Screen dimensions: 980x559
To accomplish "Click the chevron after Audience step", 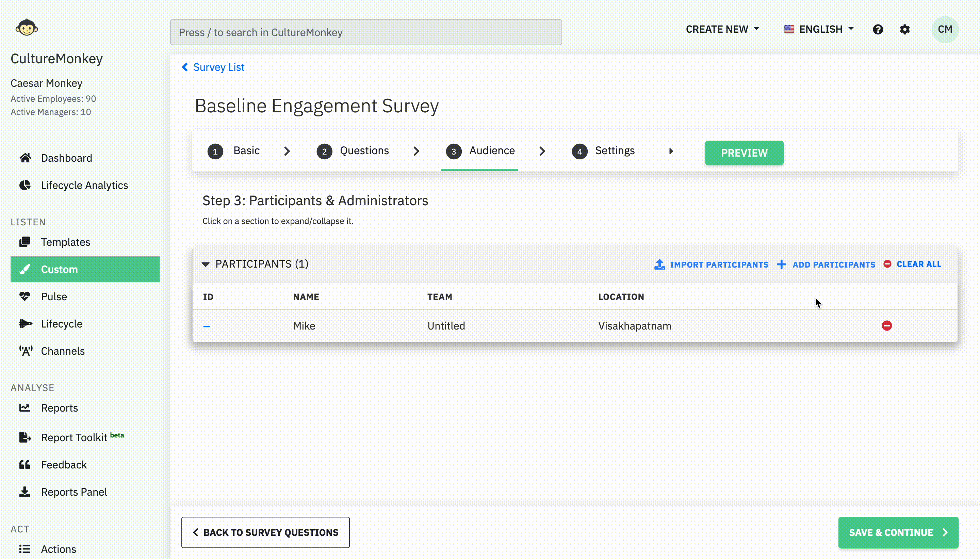I will (542, 151).
